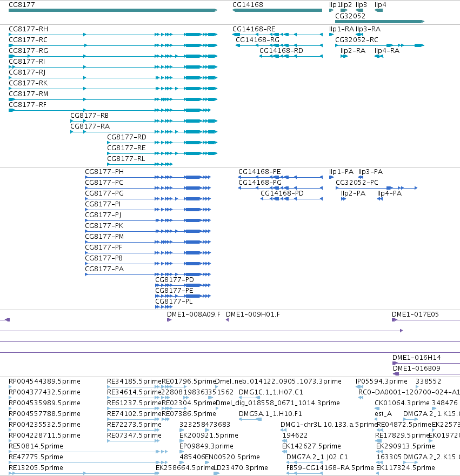Open protein CG8177-PG
This screenshot has width=460, height=476.
(104, 193)
